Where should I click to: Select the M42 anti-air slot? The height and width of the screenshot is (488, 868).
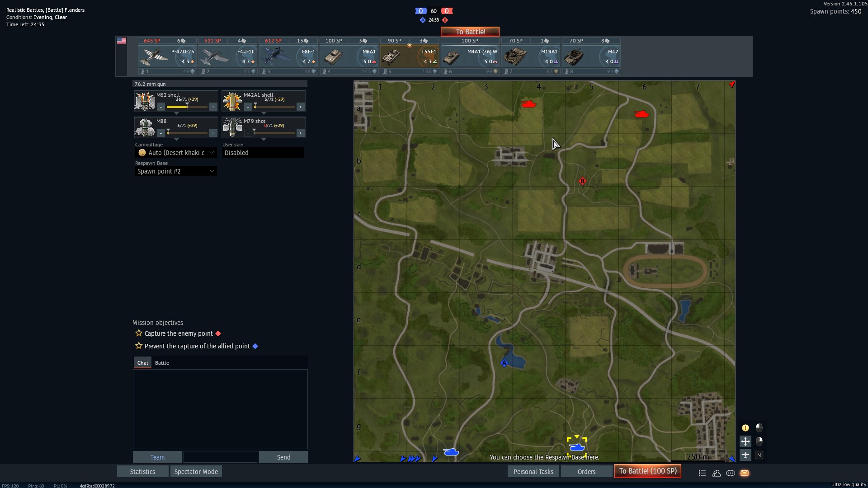[591, 56]
